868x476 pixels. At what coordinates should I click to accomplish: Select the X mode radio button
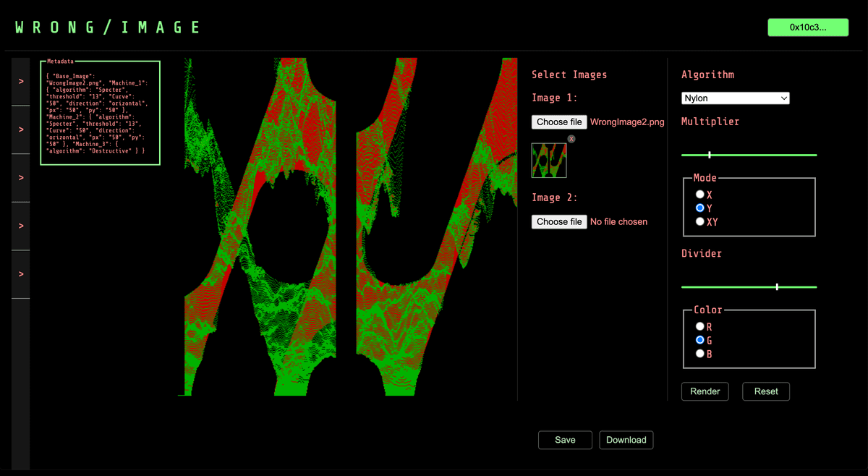[x=699, y=195]
